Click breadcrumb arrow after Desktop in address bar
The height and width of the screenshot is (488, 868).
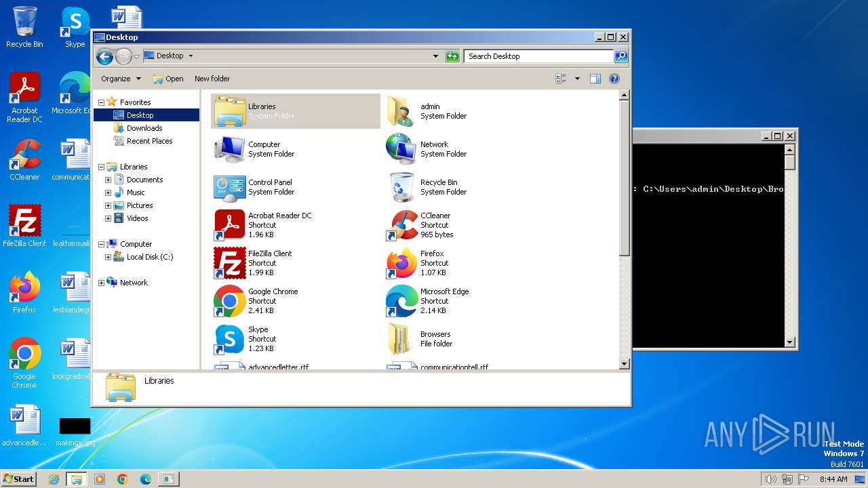191,56
